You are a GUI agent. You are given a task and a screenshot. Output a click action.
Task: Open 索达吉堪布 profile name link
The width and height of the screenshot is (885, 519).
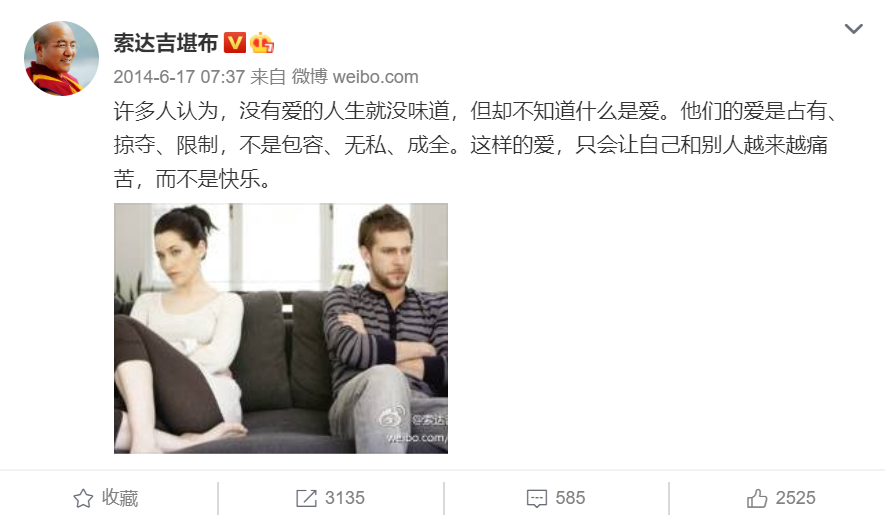click(165, 43)
